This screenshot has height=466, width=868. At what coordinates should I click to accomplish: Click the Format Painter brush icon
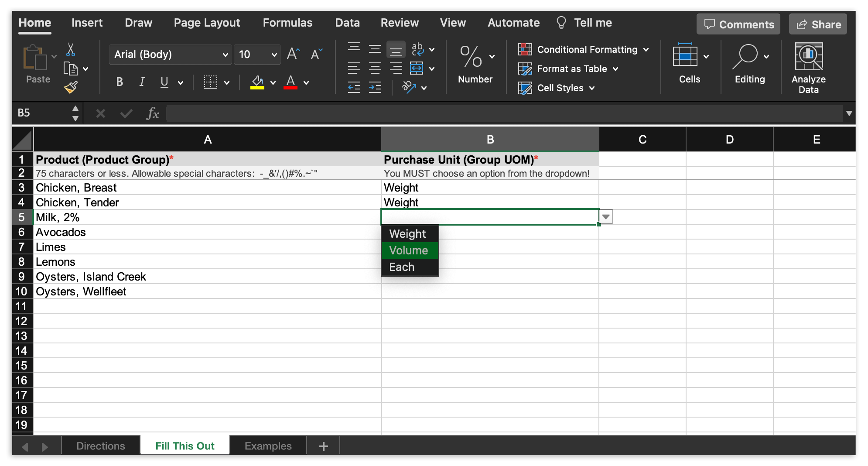click(71, 88)
